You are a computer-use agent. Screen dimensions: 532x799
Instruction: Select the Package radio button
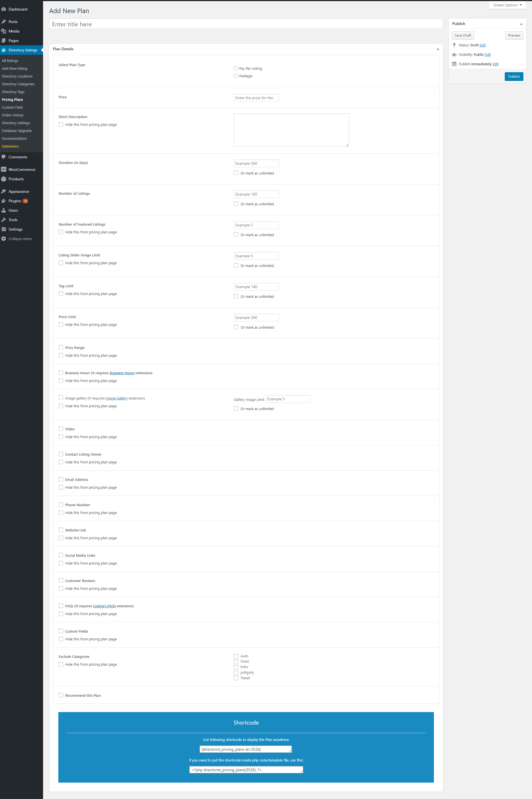pos(236,76)
